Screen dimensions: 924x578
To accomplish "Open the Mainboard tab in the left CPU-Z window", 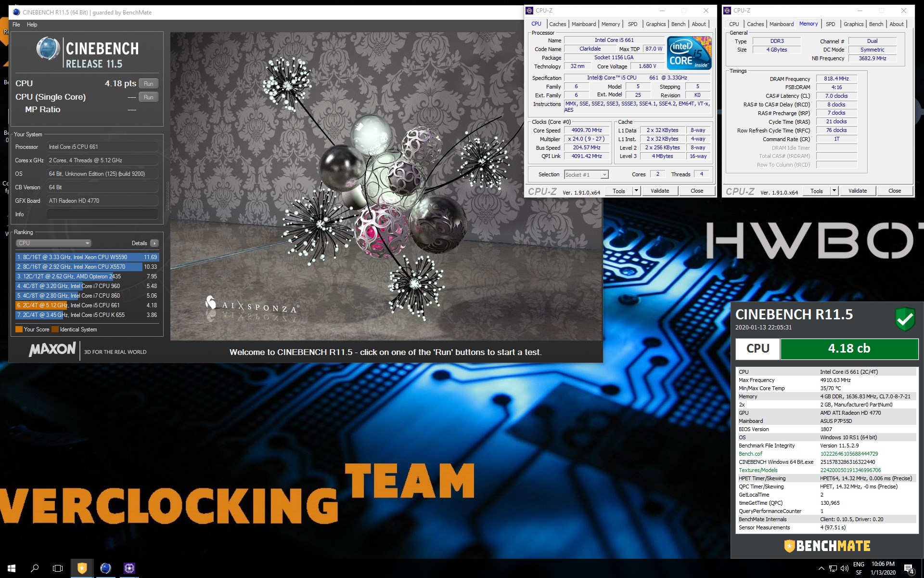I will [x=583, y=24].
